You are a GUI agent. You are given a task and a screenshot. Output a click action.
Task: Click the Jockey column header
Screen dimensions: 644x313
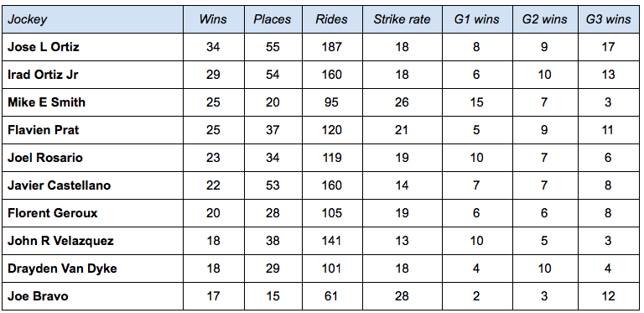(x=93, y=19)
